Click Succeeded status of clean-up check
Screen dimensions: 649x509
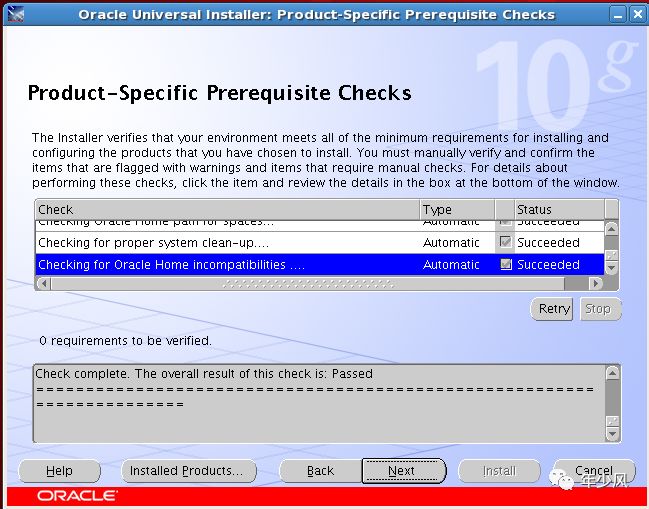(x=548, y=242)
